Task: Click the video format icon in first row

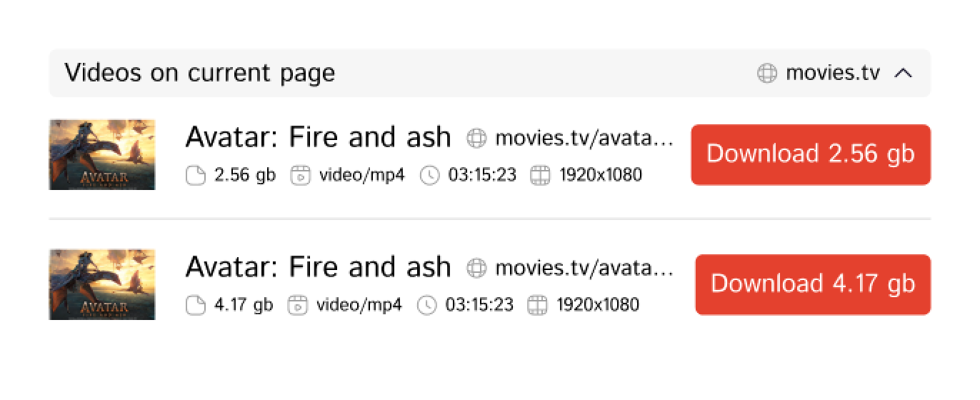Action: coord(300,176)
